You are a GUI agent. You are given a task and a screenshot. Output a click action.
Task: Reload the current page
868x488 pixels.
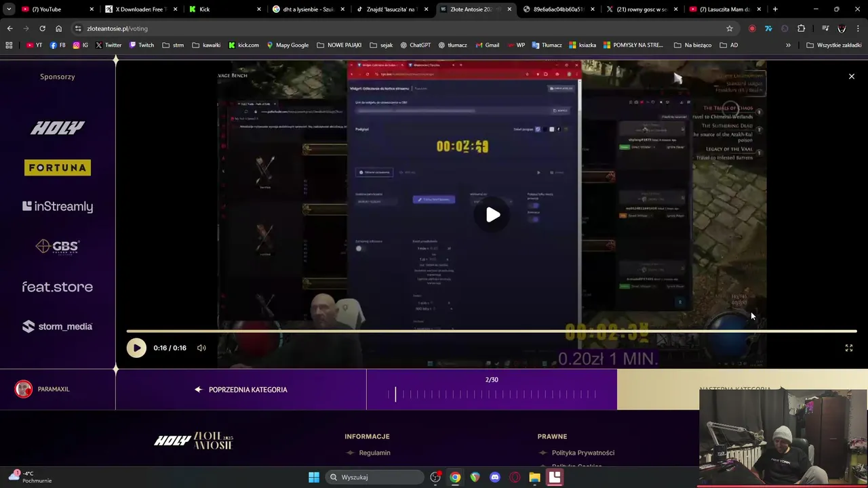click(42, 28)
